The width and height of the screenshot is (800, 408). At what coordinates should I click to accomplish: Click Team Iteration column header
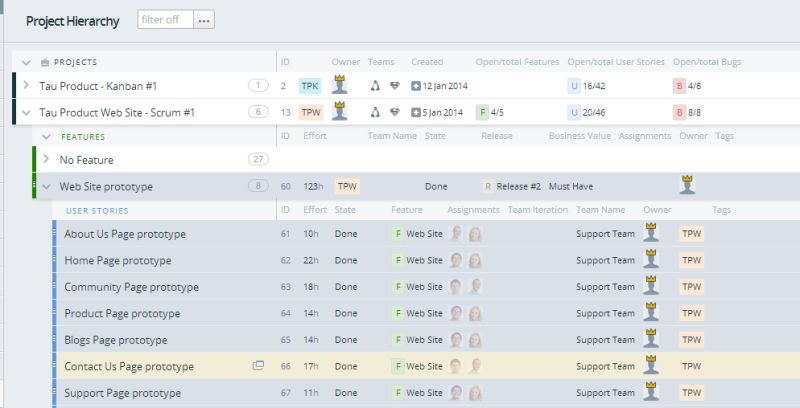(538, 210)
